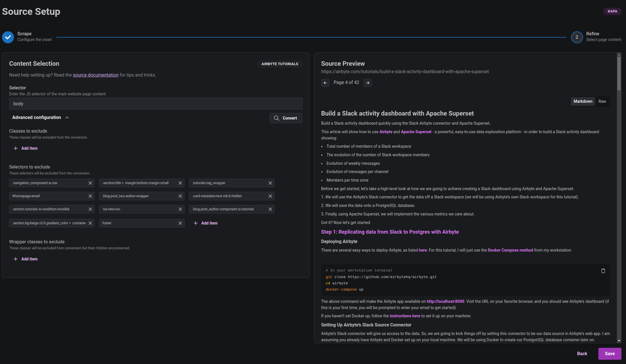This screenshot has width=626, height=364.
Task: Collapse the Advanced configuration section
Action: click(x=40, y=118)
